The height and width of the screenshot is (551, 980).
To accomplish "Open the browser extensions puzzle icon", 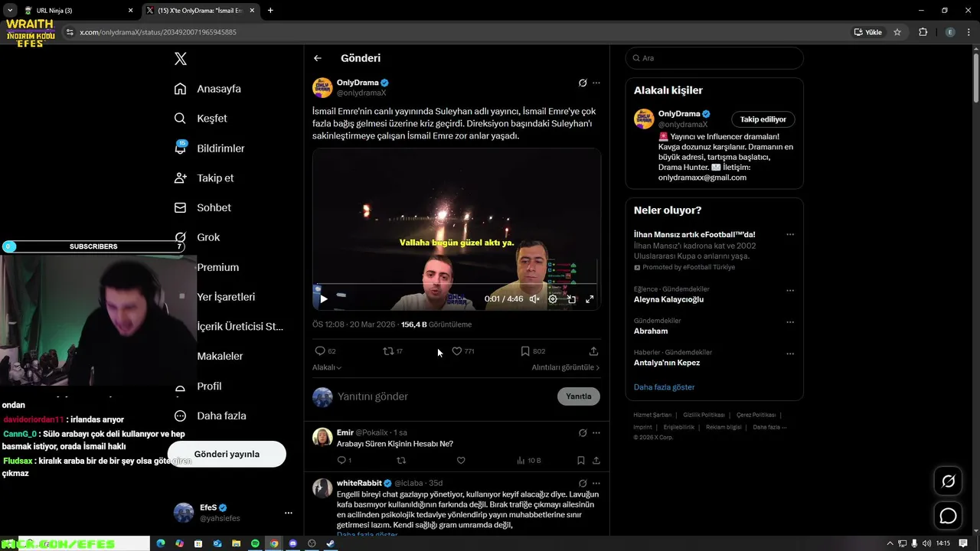I will click(x=923, y=32).
